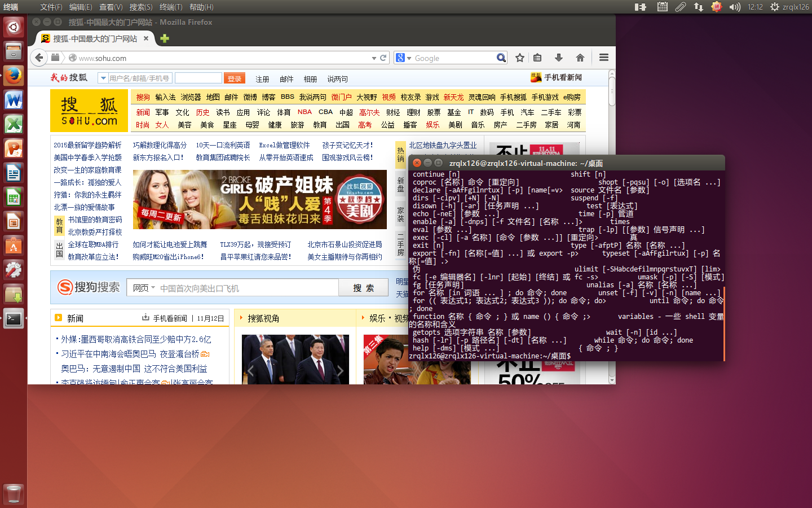Open 文件(F) menu

tap(51, 7)
